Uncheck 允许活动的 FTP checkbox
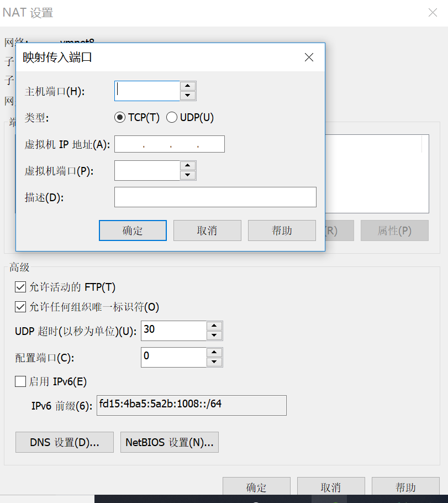This screenshot has height=503, width=448. [x=20, y=287]
